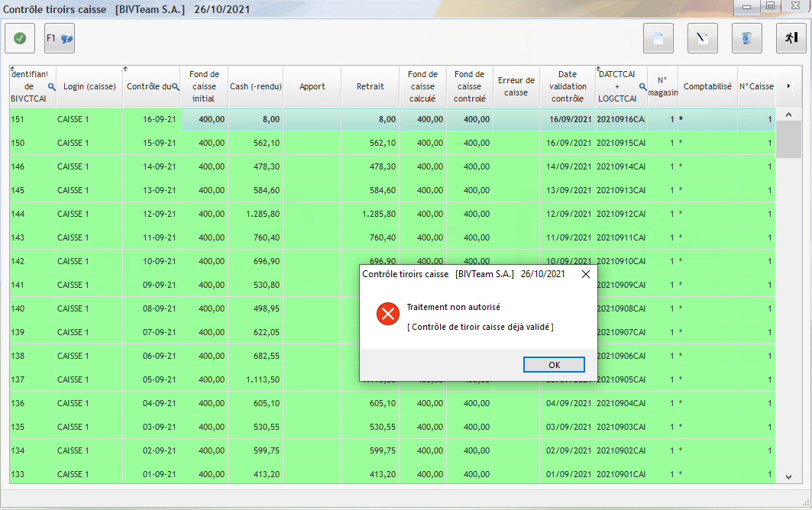
Task: Click the exit door icon
Action: coord(791,38)
